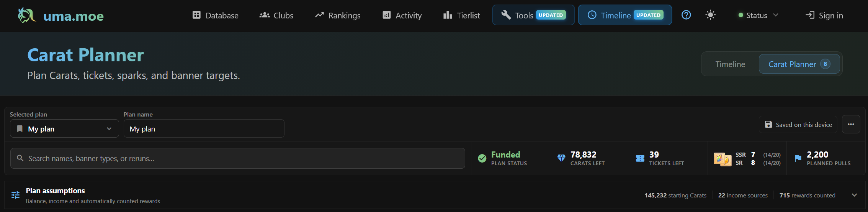This screenshot has height=212, width=868.
Task: Click the green Funded checkmark icon
Action: click(x=482, y=158)
